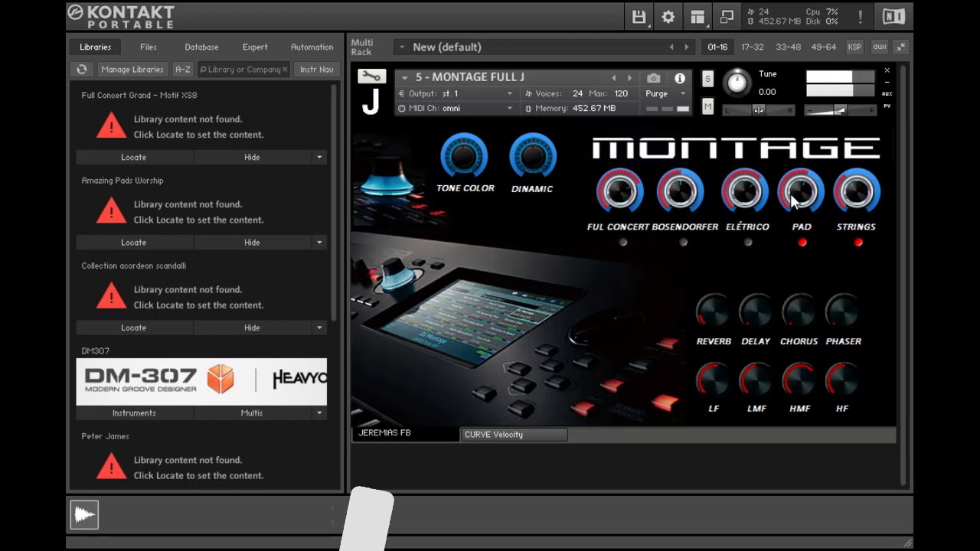This screenshot has height=551, width=980.
Task: Open Kontakt options gear
Action: point(668,17)
